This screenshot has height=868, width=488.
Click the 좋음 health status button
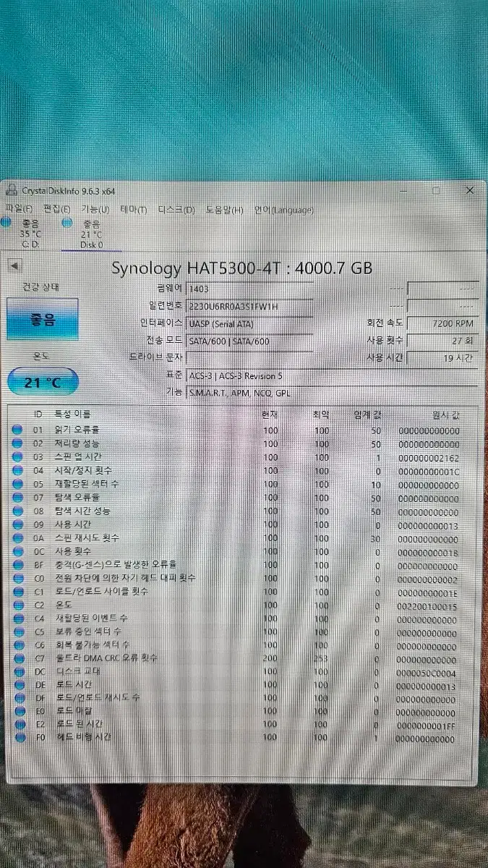coord(42,320)
